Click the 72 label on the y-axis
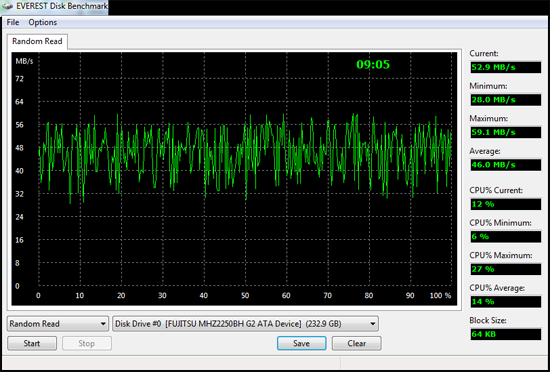 point(20,79)
